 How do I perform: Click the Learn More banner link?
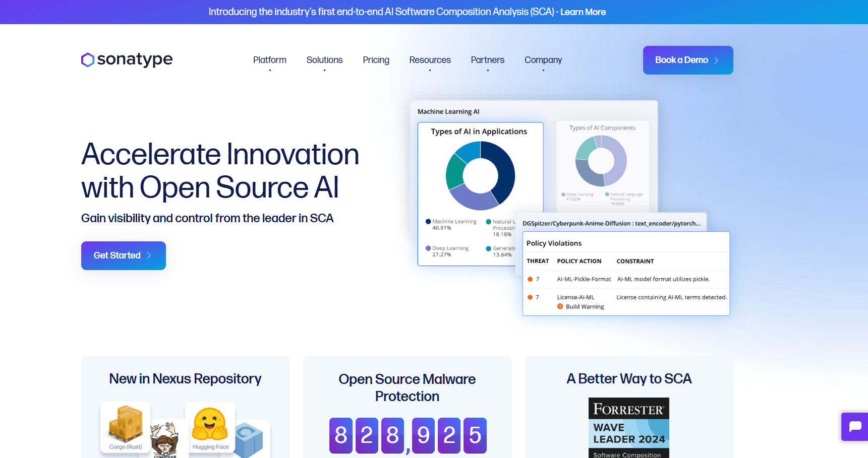click(x=583, y=12)
